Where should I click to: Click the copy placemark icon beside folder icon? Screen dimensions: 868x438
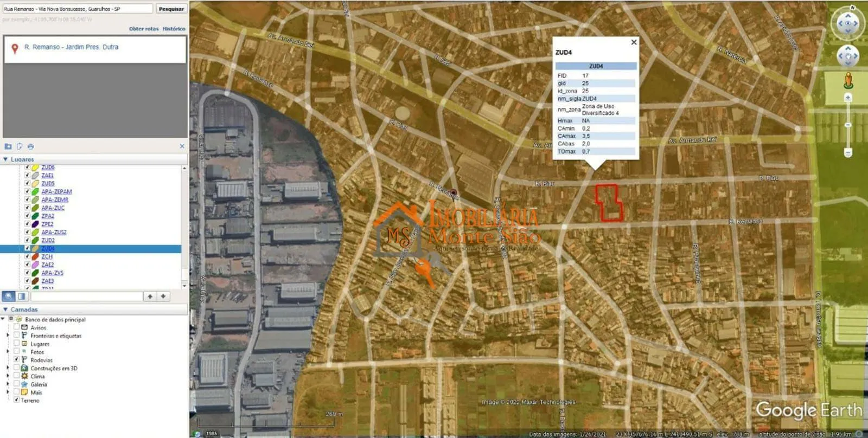click(x=20, y=146)
